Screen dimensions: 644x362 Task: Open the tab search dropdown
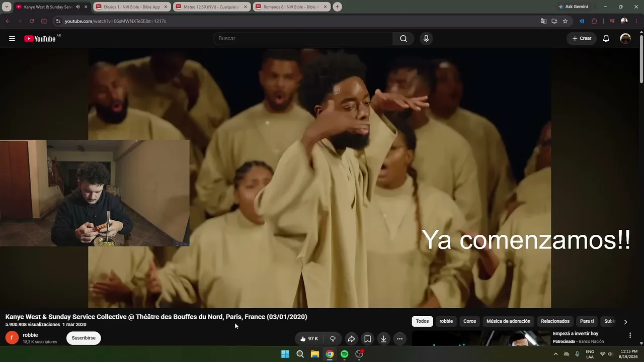click(x=7, y=7)
